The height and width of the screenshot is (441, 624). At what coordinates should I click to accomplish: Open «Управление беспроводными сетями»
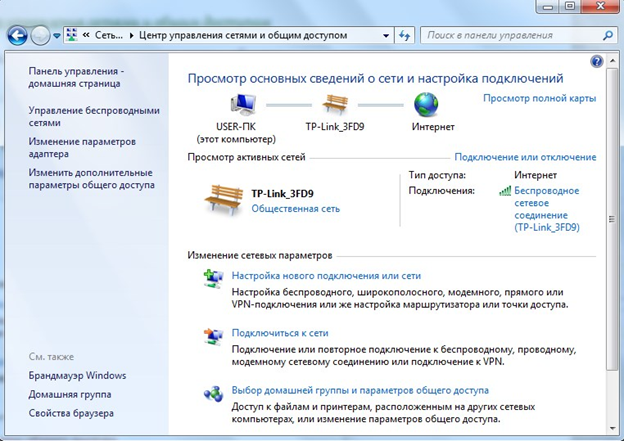tap(94, 116)
